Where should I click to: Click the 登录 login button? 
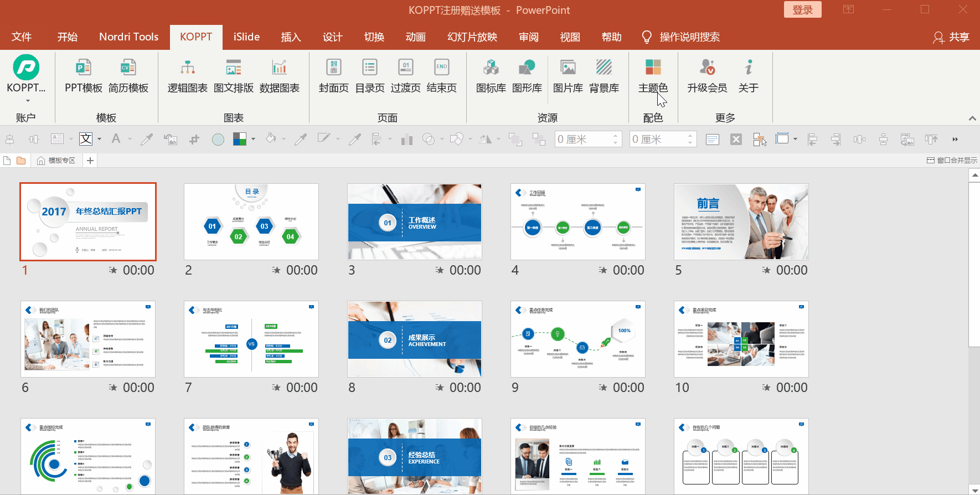coord(803,10)
